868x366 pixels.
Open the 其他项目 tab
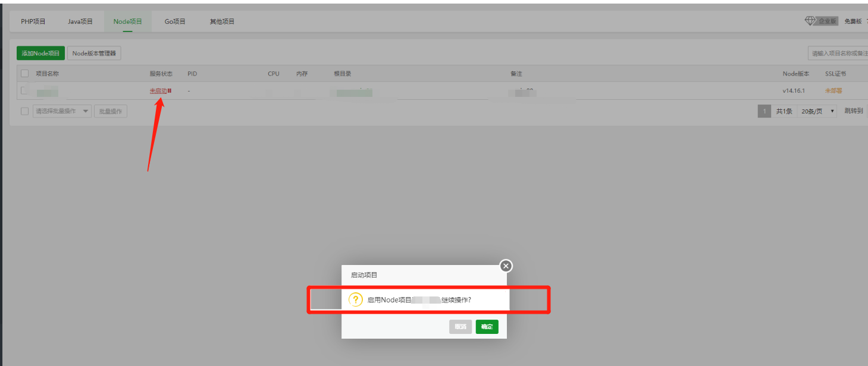click(x=222, y=21)
